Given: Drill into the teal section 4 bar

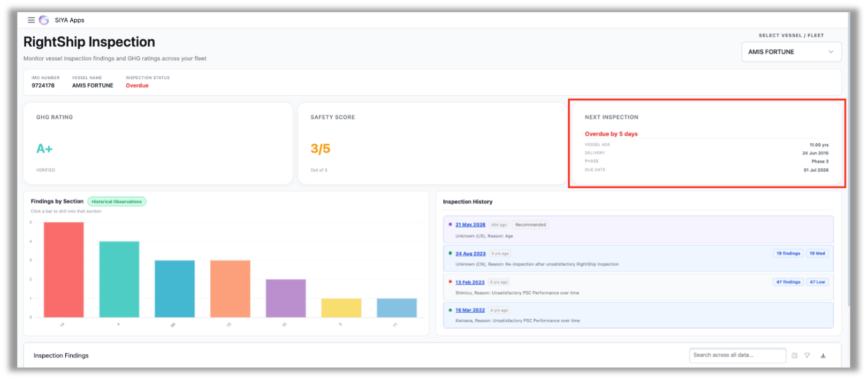Looking at the screenshot, I should 119,280.
